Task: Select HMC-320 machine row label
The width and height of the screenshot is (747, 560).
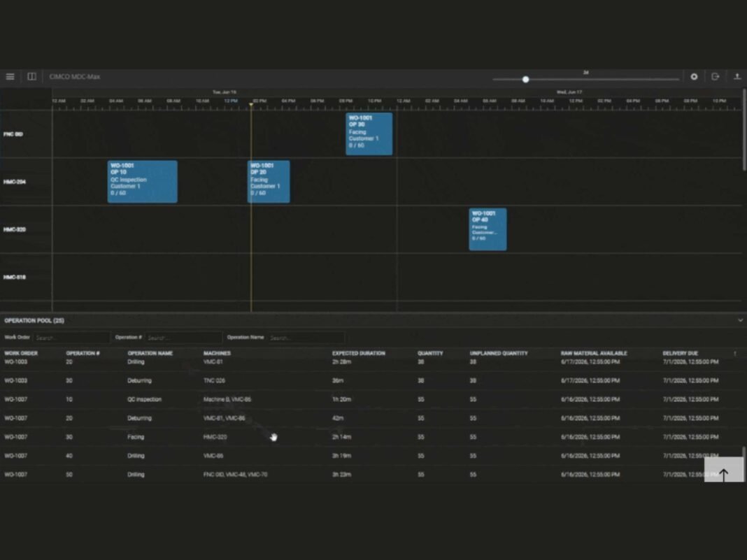Action: click(15, 229)
